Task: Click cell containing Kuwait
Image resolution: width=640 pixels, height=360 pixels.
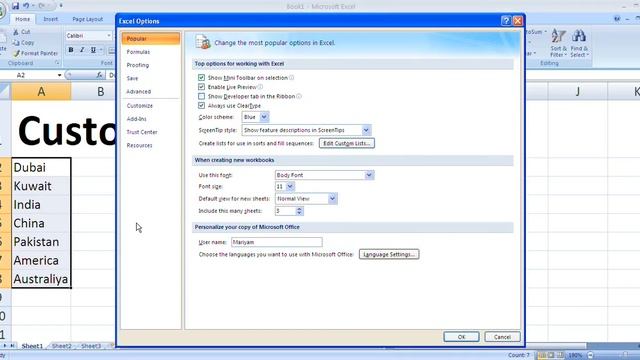Action: (x=41, y=186)
